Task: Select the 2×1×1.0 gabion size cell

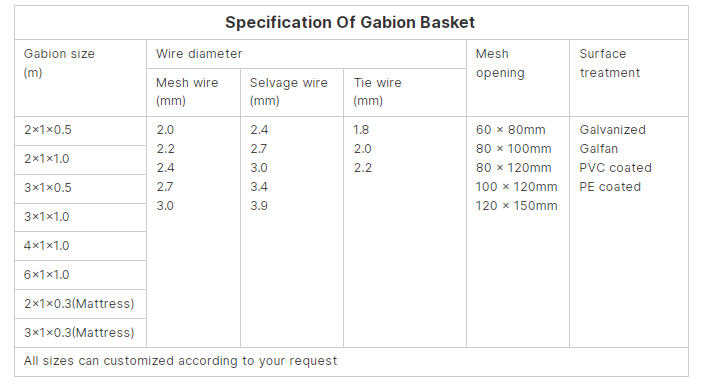Action: pos(80,160)
